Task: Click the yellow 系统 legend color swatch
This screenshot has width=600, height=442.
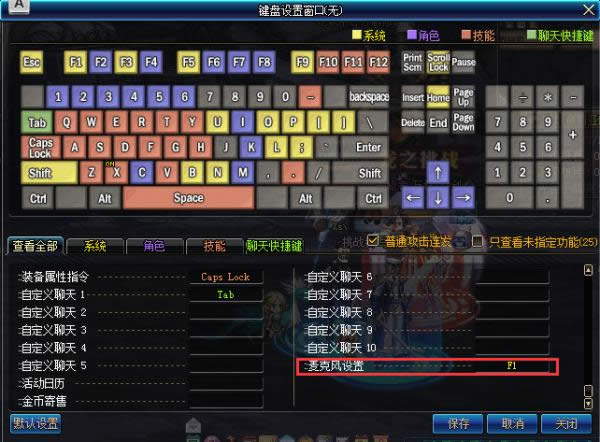Action: click(x=356, y=35)
